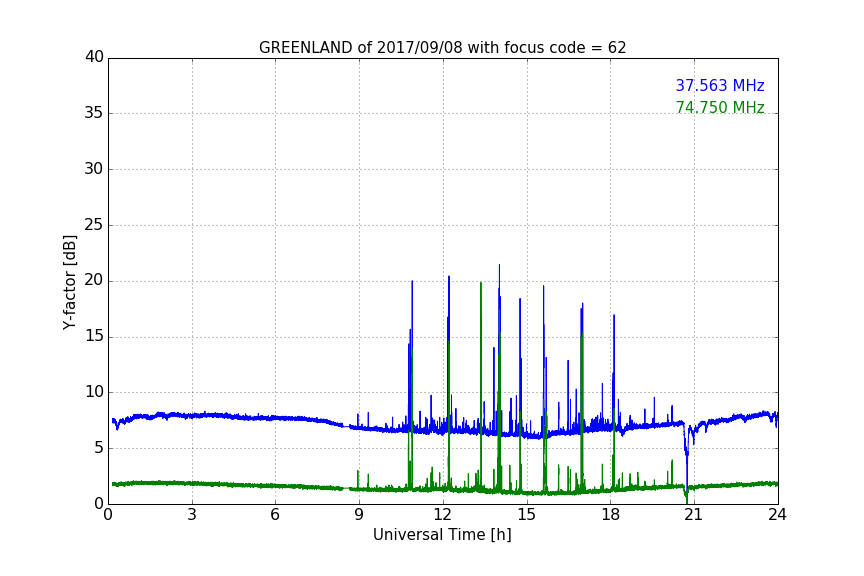Click the x-axis tick label 12
Viewport: 864px width, 576px height.
(x=443, y=515)
